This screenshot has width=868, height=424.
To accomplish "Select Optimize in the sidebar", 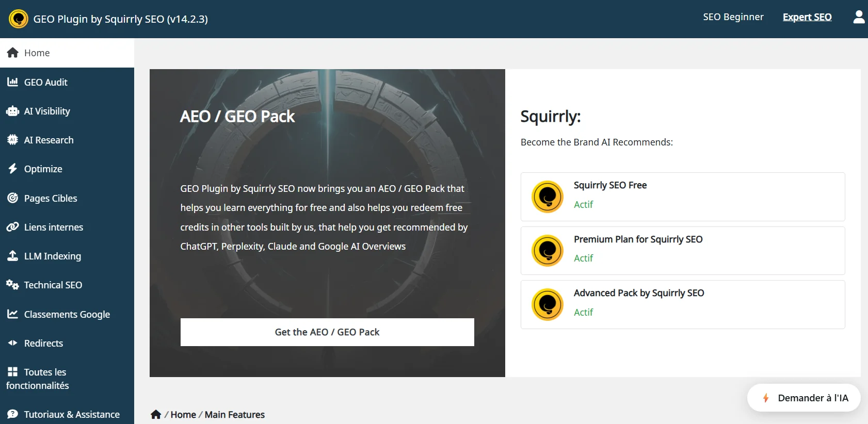I will pyautogui.click(x=67, y=169).
